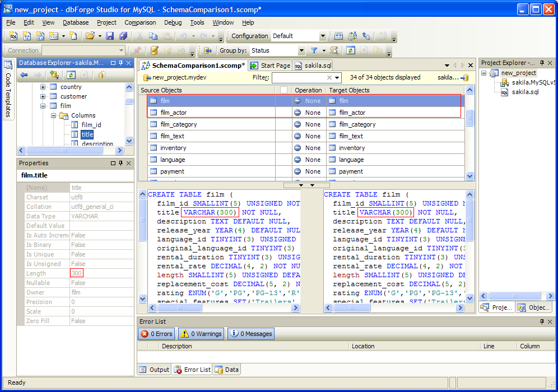The height and width of the screenshot is (392, 558).
Task: Click the Save All toolbar icon
Action: point(123,36)
